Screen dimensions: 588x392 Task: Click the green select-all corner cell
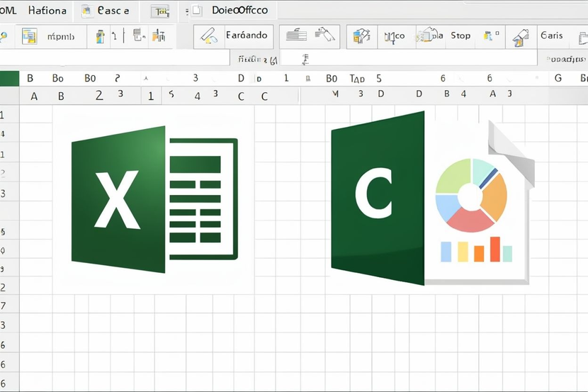pyautogui.click(x=9, y=78)
